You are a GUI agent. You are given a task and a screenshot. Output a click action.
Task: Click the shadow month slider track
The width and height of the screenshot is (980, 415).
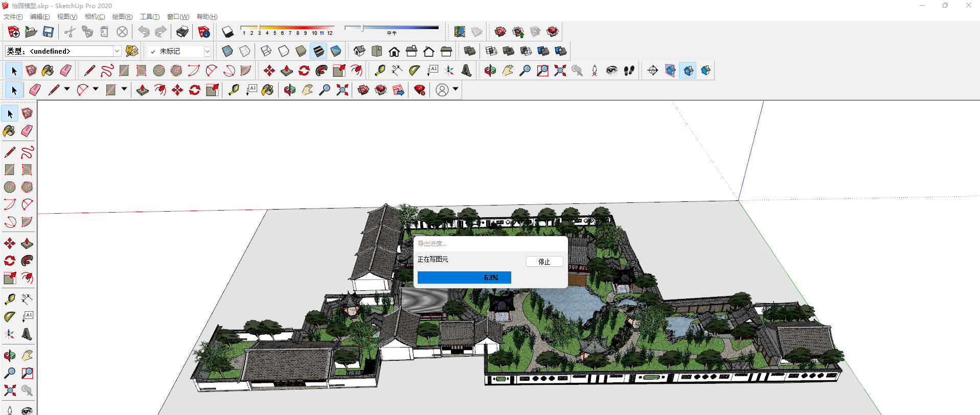(x=287, y=27)
